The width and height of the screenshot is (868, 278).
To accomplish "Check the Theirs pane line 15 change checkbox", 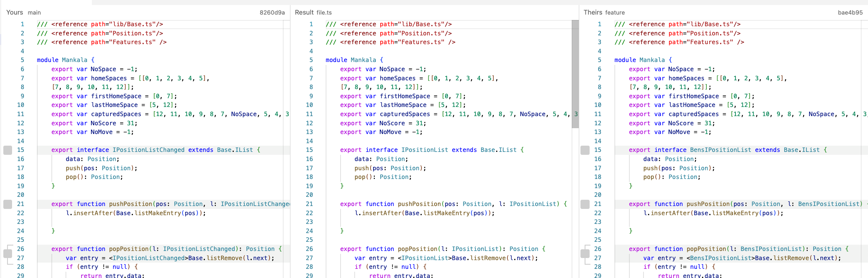I will [585, 150].
